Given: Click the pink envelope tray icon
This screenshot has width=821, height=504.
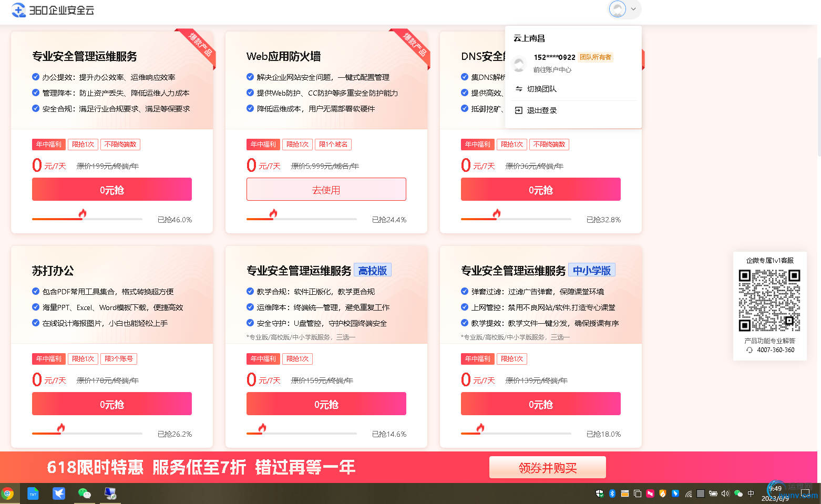Looking at the screenshot, I should click(x=650, y=493).
